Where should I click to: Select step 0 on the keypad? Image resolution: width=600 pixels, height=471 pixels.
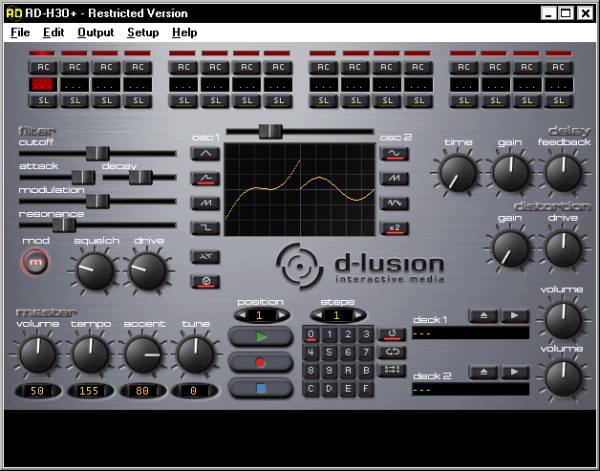(x=311, y=334)
